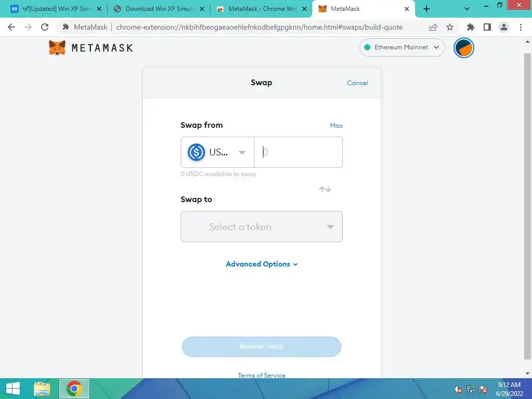Open a new tab with the plus button

coord(427,9)
